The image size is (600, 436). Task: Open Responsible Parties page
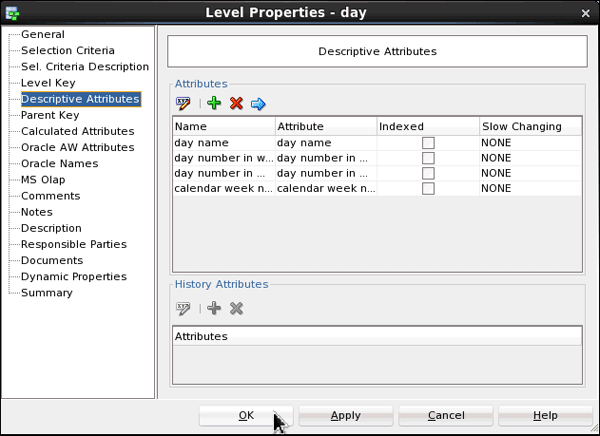point(74,244)
